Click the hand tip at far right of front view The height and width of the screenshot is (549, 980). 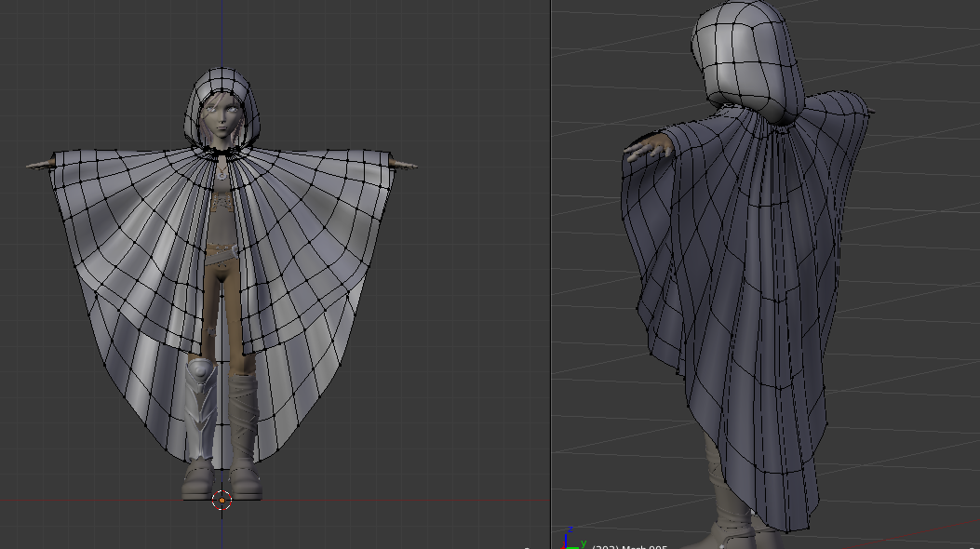click(x=409, y=167)
